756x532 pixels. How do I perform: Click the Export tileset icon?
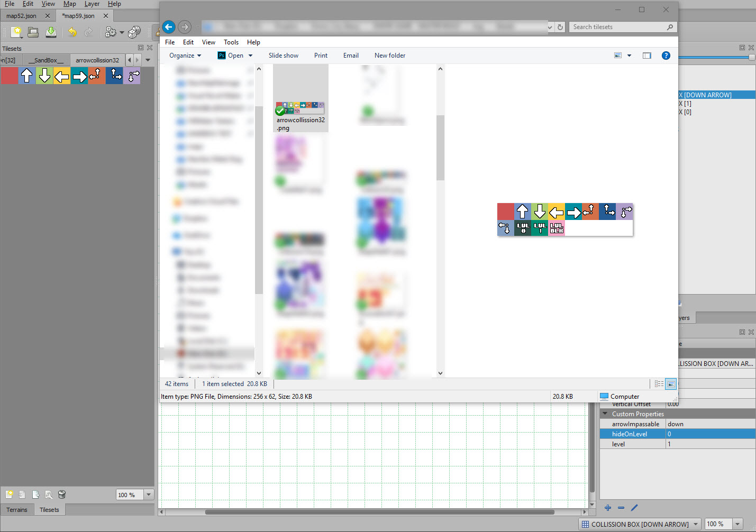(x=35, y=494)
